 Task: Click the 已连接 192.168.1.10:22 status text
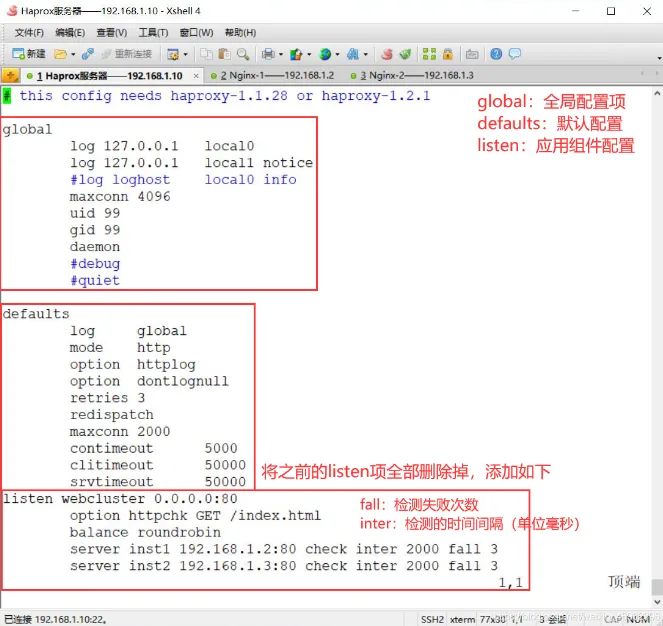tap(55, 620)
